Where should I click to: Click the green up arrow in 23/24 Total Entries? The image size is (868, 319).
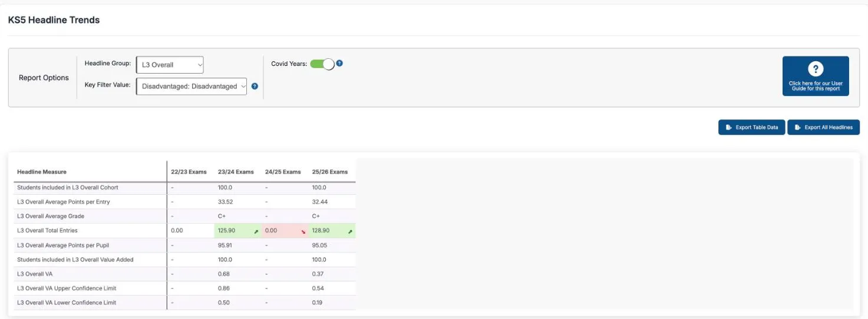(256, 231)
